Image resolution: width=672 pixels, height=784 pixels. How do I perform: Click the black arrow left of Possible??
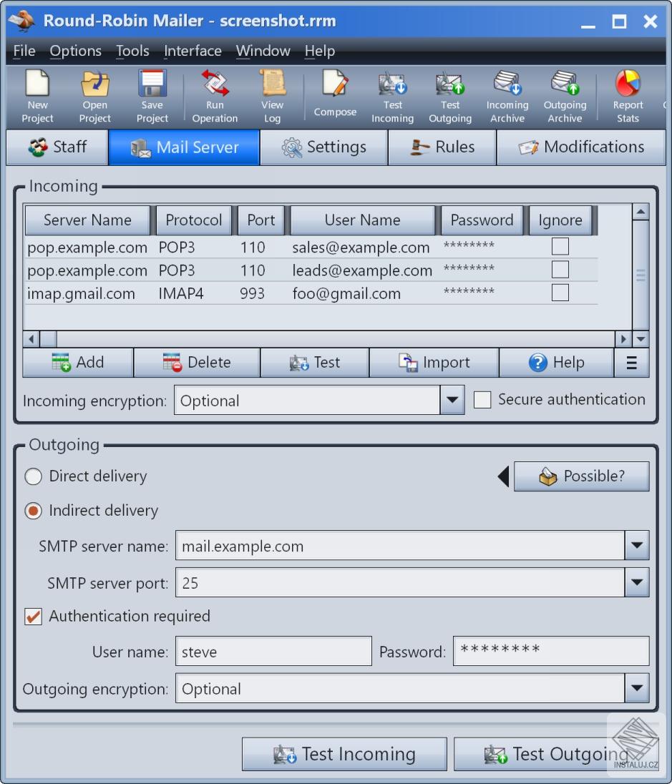pos(503,476)
